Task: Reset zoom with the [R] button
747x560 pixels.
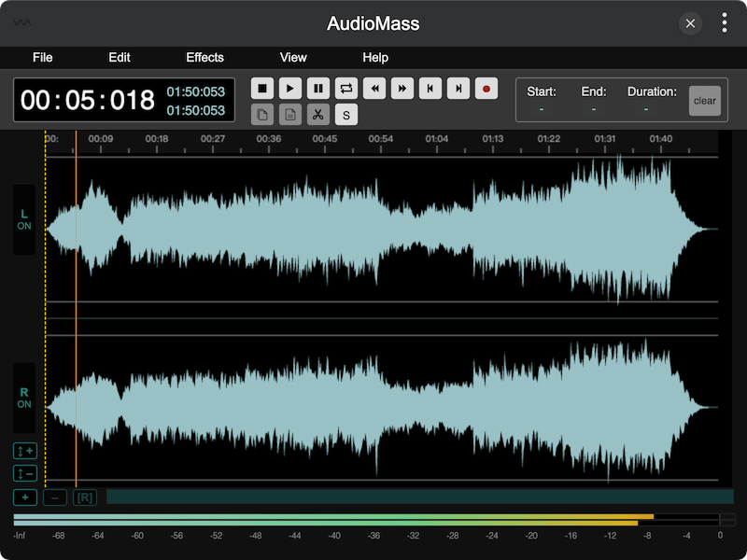Action: click(x=85, y=497)
